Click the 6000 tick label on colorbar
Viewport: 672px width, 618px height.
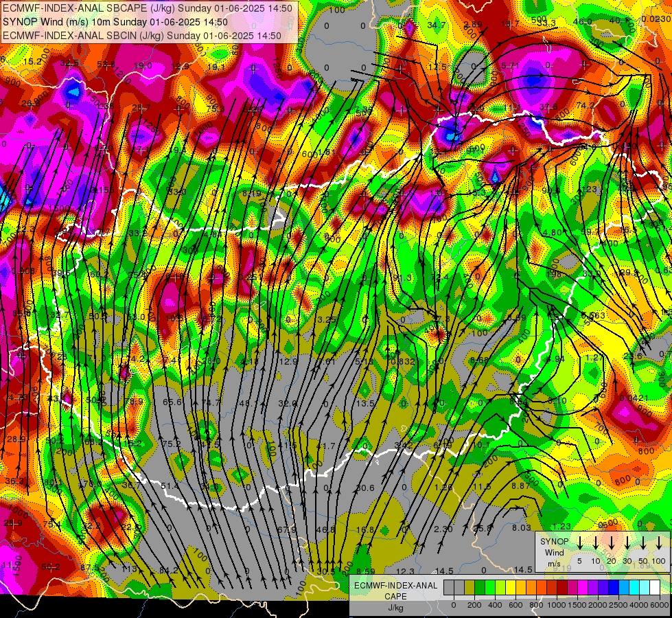[660, 605]
